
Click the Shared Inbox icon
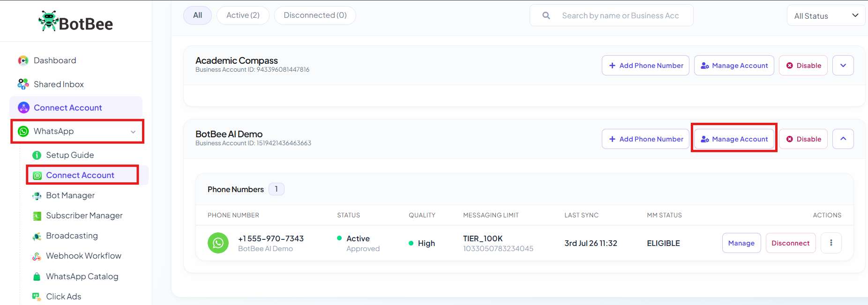point(23,84)
